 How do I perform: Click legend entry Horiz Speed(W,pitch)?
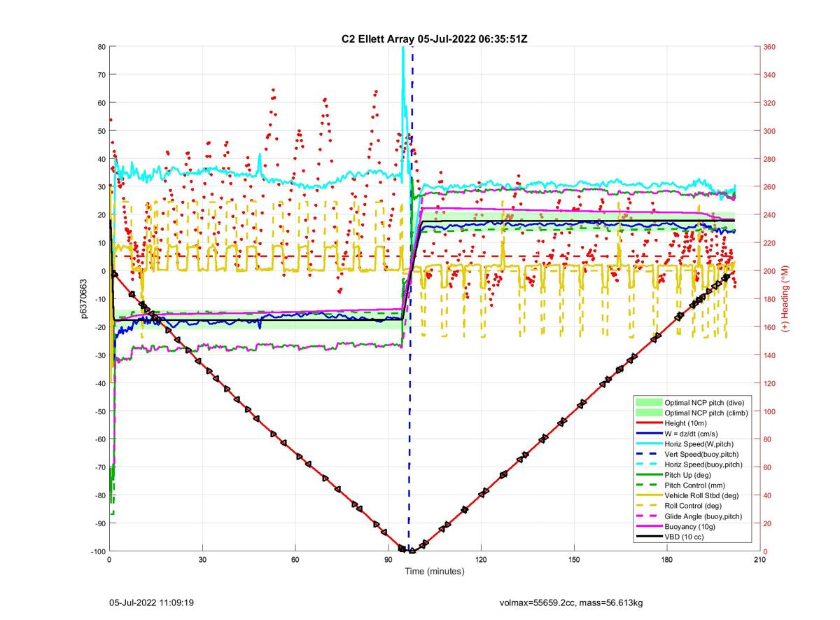click(x=701, y=444)
